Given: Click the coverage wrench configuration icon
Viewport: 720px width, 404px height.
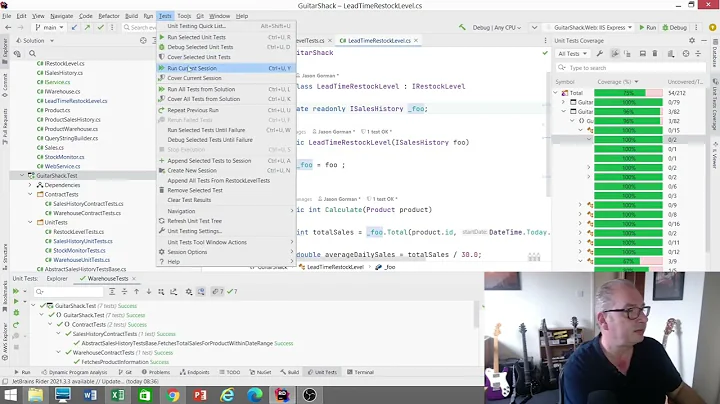Looking at the screenshot, I should [x=600, y=54].
